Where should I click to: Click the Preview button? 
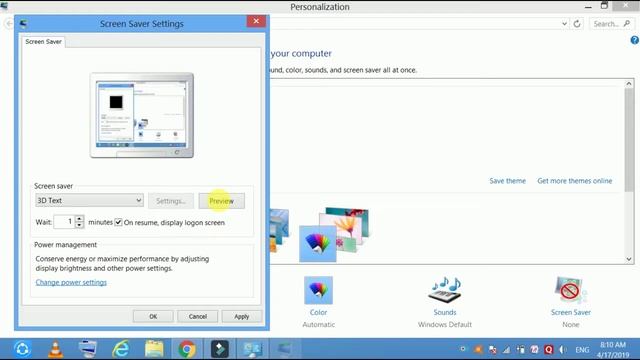(222, 201)
